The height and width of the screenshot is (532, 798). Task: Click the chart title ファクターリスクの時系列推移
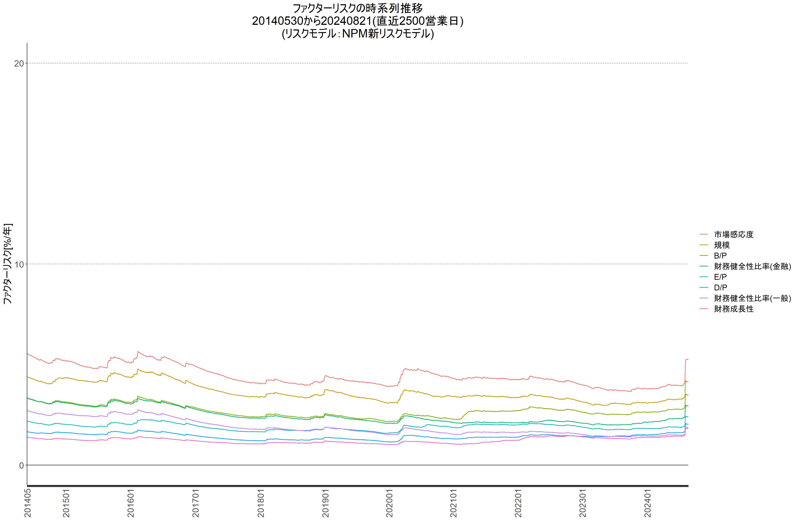tap(358, 8)
